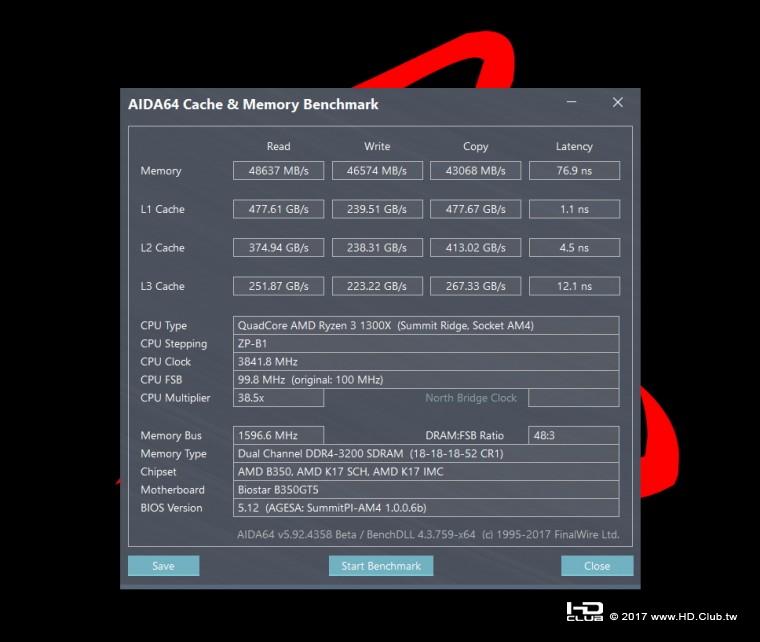
Task: Click L1 Cache Copy 477.67 GB/s
Action: click(x=475, y=209)
